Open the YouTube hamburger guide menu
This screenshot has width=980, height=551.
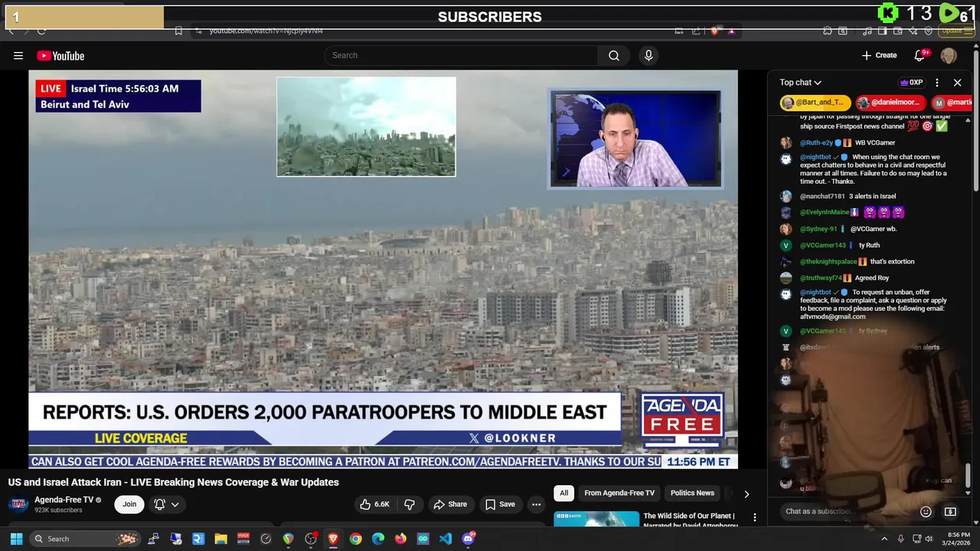[x=18, y=55]
